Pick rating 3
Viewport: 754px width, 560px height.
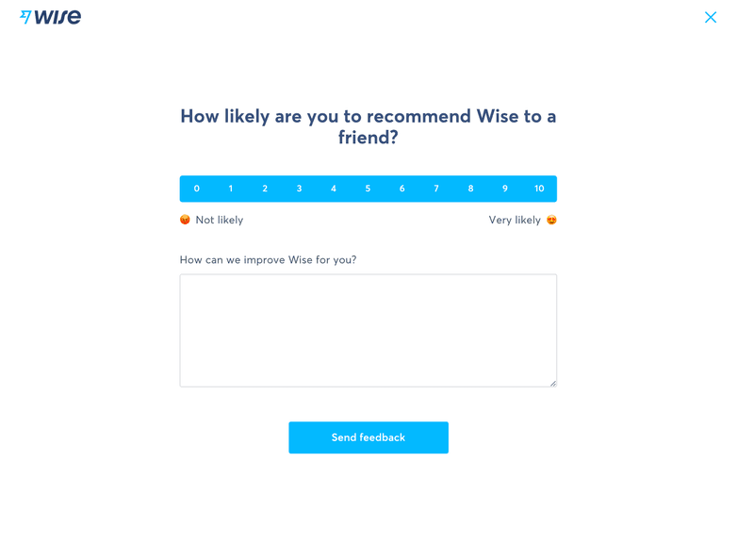coord(300,189)
